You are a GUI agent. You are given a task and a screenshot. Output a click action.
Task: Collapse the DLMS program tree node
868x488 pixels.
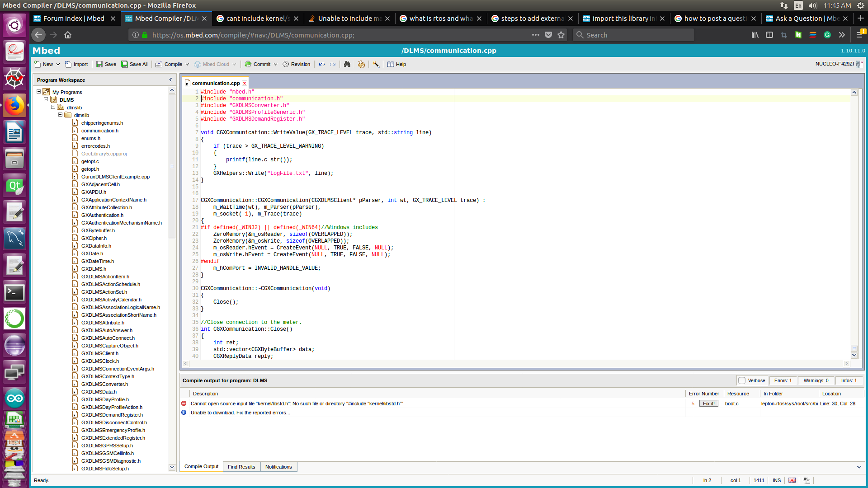[x=46, y=99]
